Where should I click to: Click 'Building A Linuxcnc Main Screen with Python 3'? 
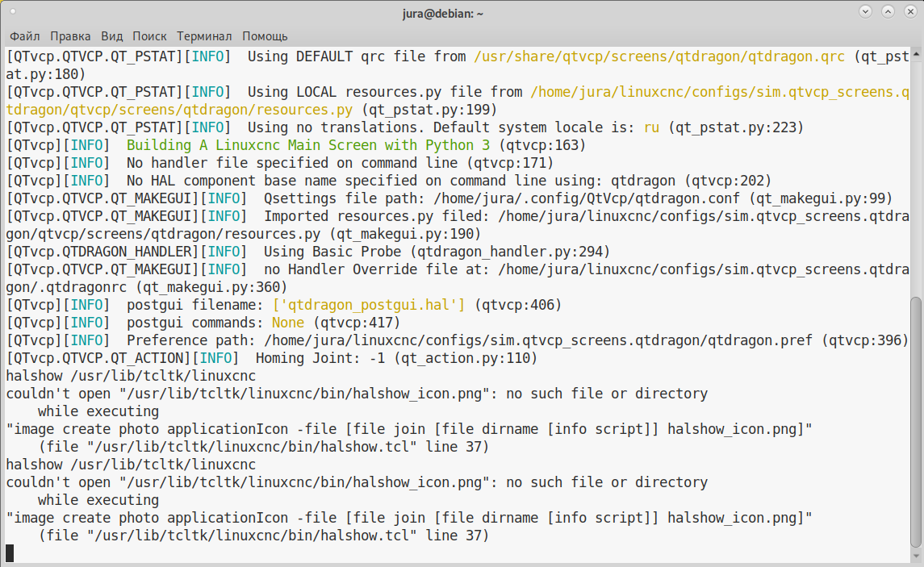(308, 145)
